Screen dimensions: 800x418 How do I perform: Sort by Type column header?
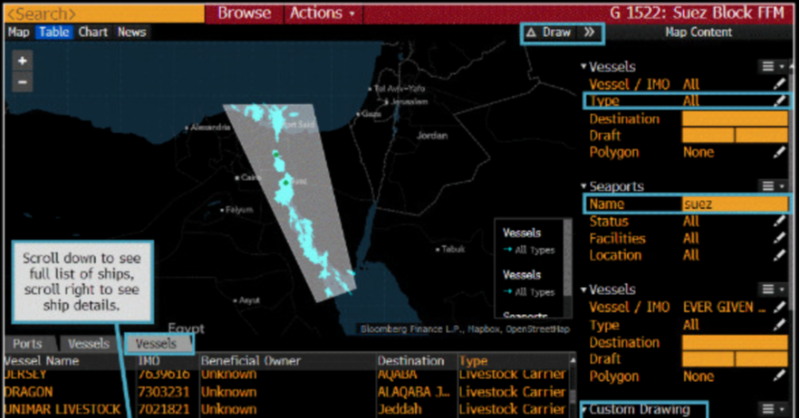[x=513, y=361]
